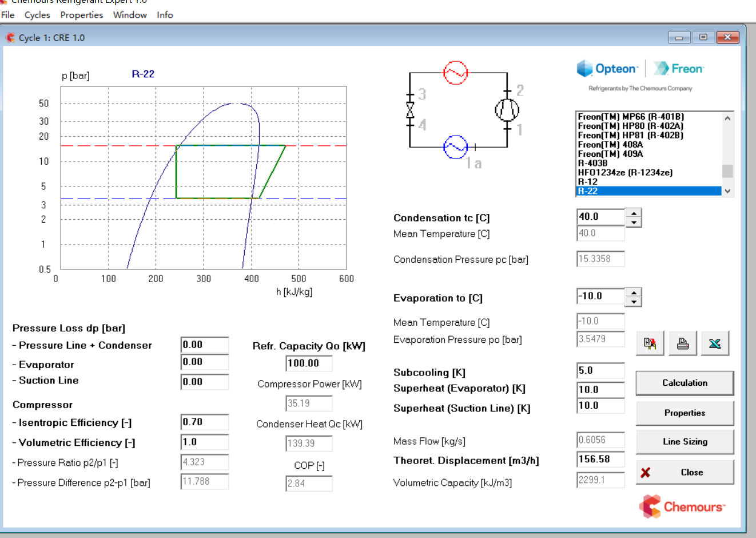The width and height of the screenshot is (756, 538).
Task: Increase Evaporation to with up arrow
Action: pos(634,292)
